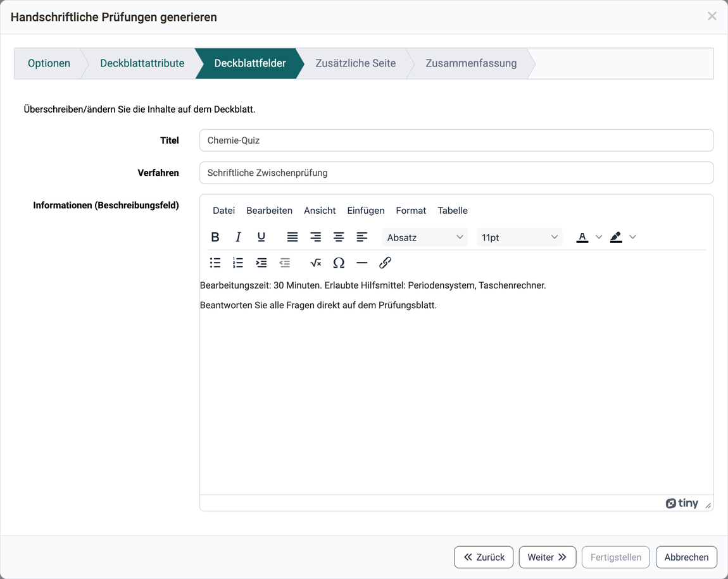Insert a horizontal line
This screenshot has width=728, height=579.
tap(362, 263)
